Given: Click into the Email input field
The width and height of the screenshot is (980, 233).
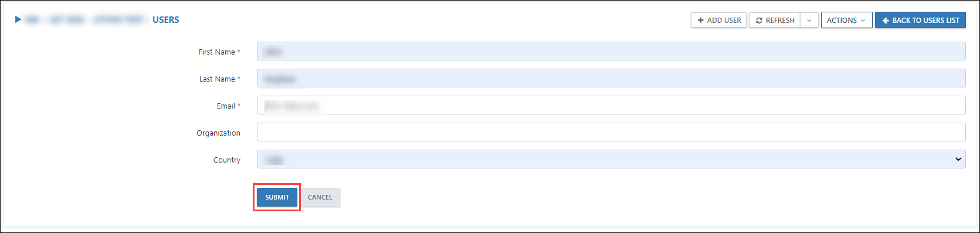Looking at the screenshot, I should coord(611,105).
